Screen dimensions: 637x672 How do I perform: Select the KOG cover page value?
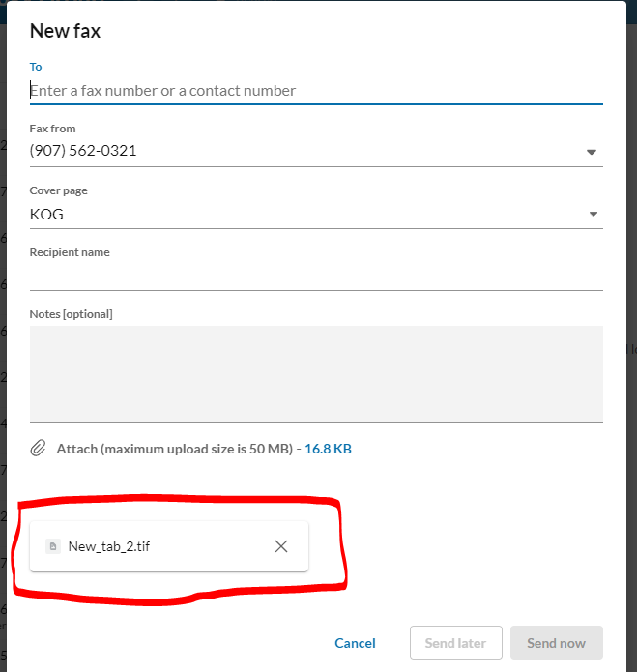click(46, 215)
